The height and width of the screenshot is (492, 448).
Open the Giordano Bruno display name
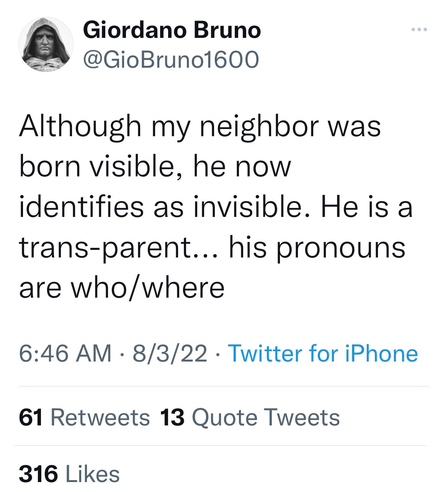172,30
